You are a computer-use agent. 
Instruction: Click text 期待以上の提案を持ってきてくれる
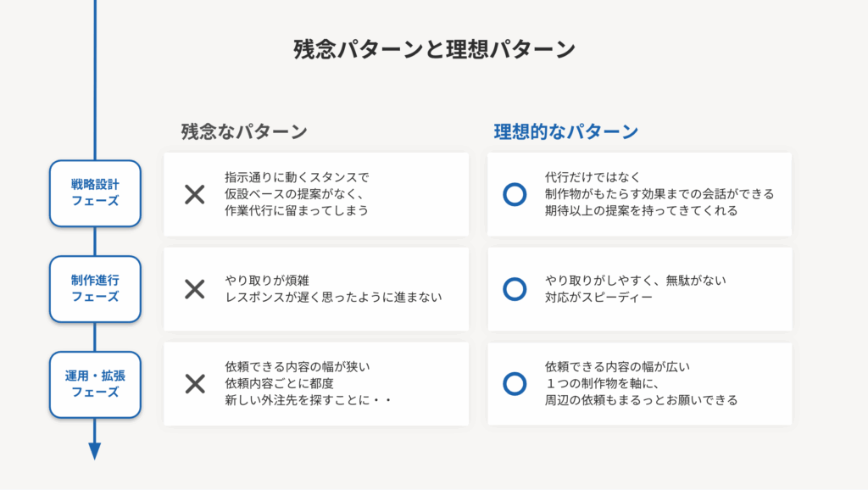click(641, 210)
